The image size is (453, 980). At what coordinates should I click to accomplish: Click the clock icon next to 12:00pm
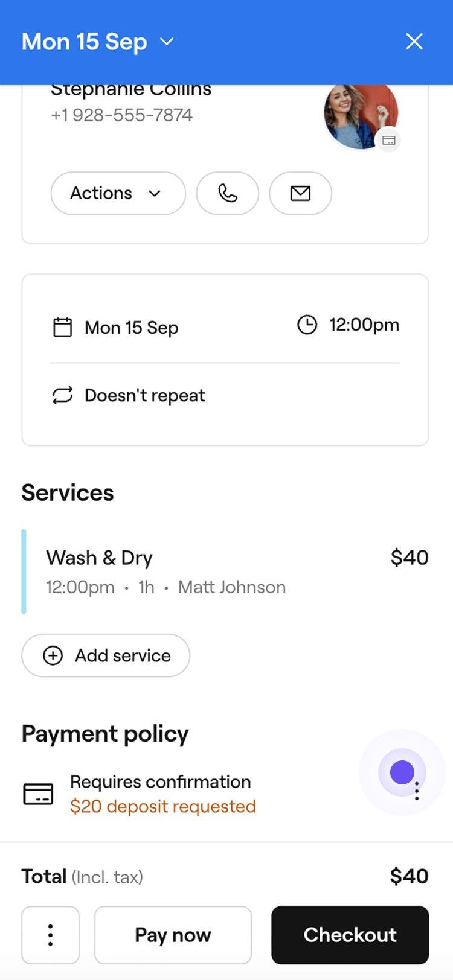tap(307, 325)
